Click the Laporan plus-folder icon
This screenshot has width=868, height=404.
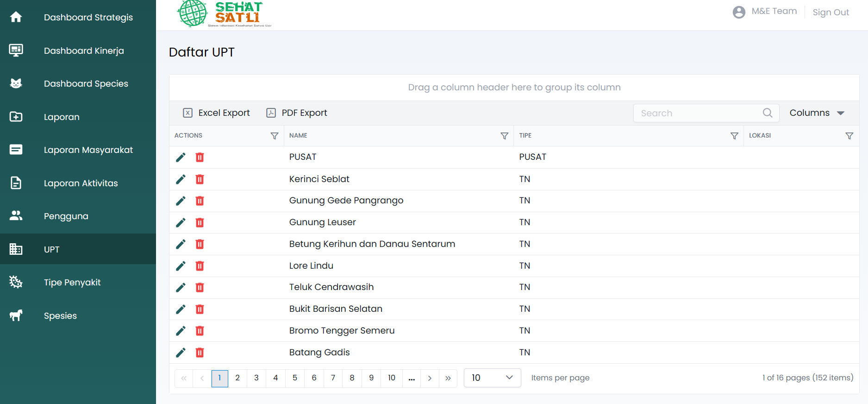tap(16, 117)
